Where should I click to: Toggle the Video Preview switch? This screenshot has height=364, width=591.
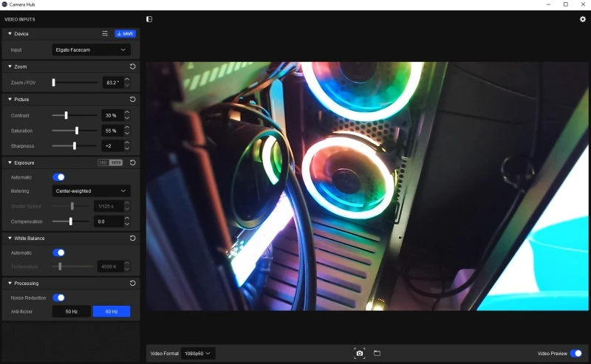(576, 354)
